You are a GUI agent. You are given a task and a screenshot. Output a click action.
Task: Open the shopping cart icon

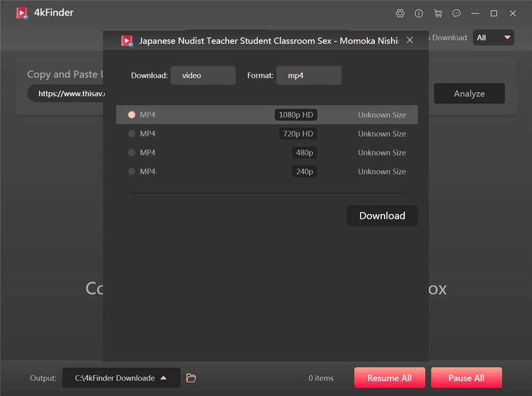(438, 13)
